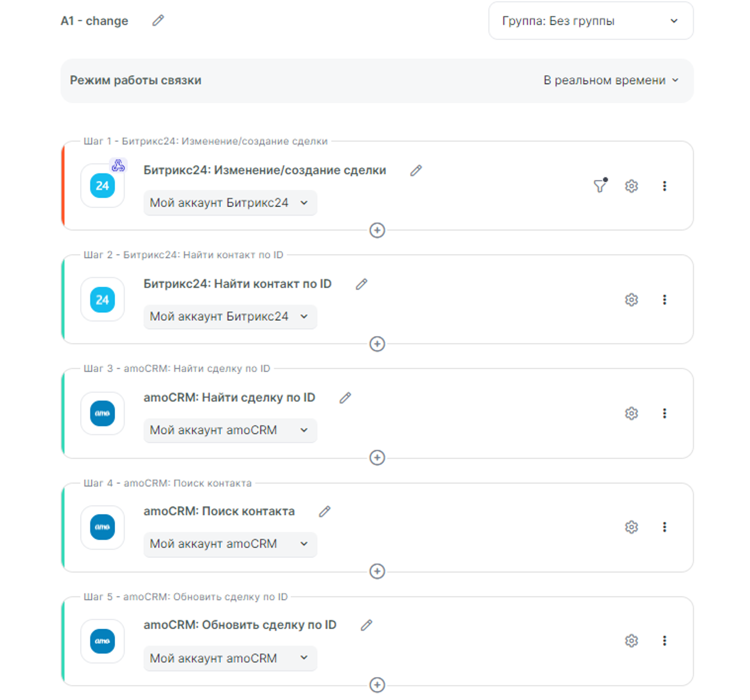Add a step after step 1 plus button
Image resolution: width=750 pixels, height=700 pixels.
(x=377, y=230)
